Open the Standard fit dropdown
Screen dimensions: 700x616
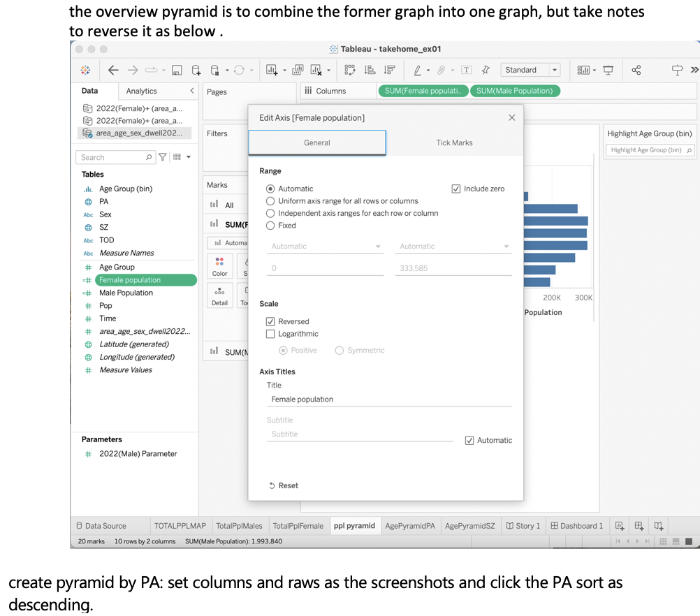[x=530, y=70]
